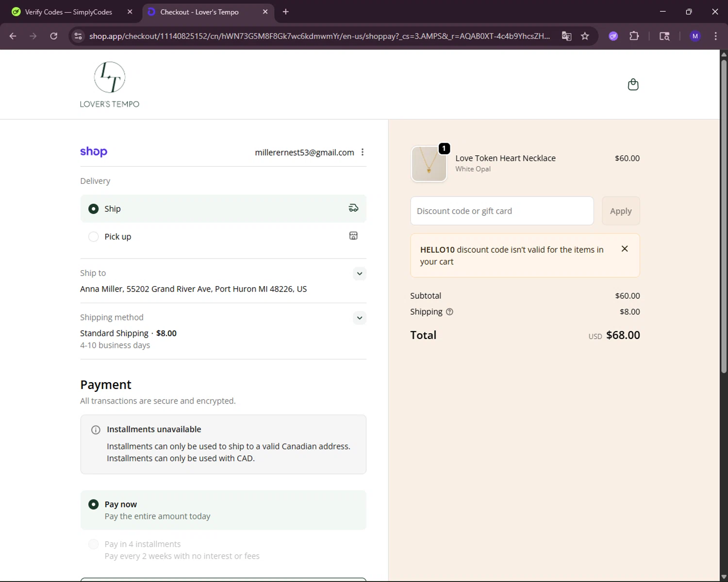Click the 4-10 business days text
728x582 pixels.
click(115, 345)
